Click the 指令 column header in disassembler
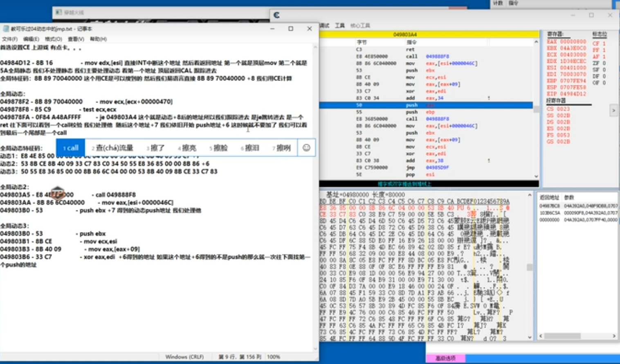The height and width of the screenshot is (364, 620). [411, 42]
